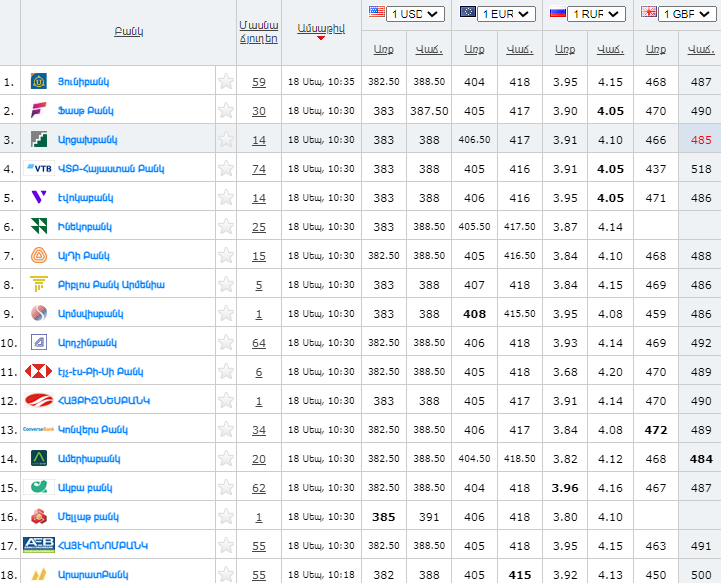Toggle favorite star for HSBC row 11
The image size is (721, 583).
click(x=226, y=371)
